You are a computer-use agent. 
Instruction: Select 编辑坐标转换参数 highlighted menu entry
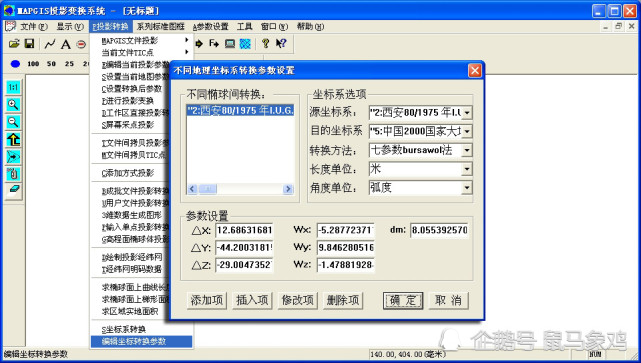[141, 341]
